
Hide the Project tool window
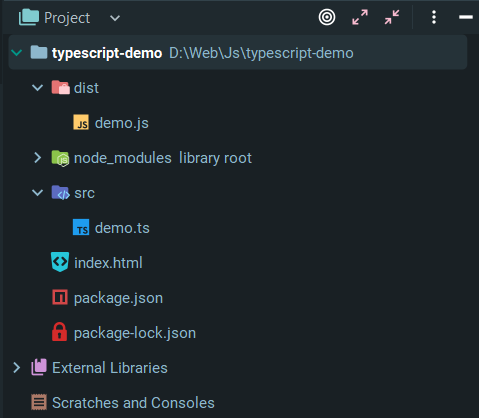[466, 17]
